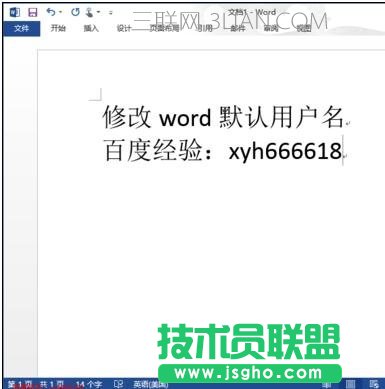
Task: Click the text line 修改 word 默认用户名
Action: point(223,117)
